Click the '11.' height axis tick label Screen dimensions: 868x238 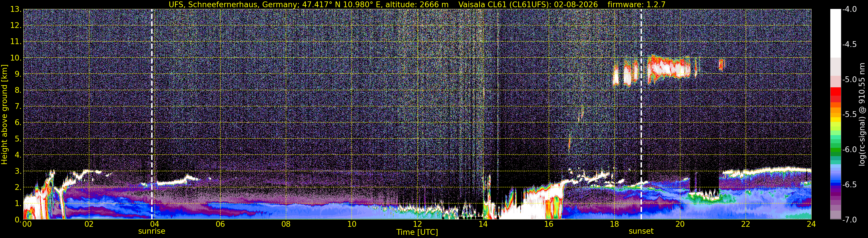pyautogui.click(x=16, y=42)
